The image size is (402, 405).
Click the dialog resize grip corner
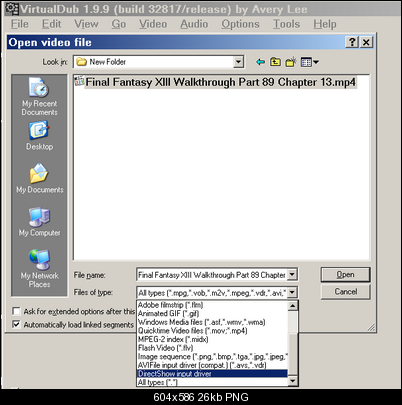pyautogui.click(x=371, y=327)
